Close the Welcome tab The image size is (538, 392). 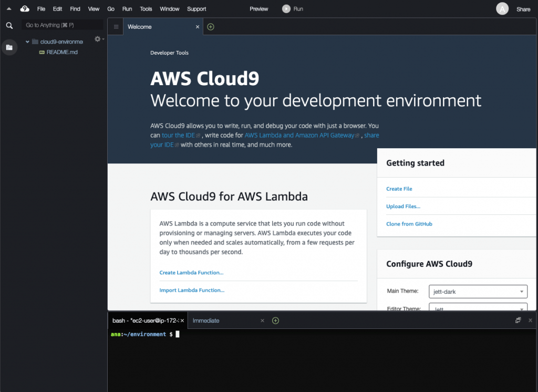click(x=198, y=27)
